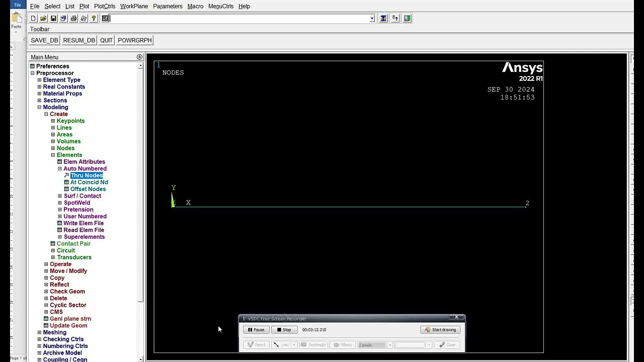
Task: Open the Select menu
Action: 52,7
